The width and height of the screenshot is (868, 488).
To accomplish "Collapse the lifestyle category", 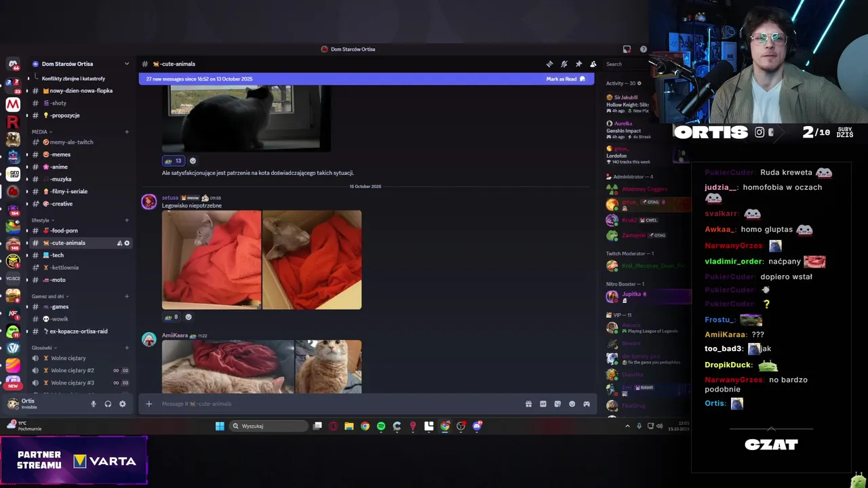I will point(43,220).
